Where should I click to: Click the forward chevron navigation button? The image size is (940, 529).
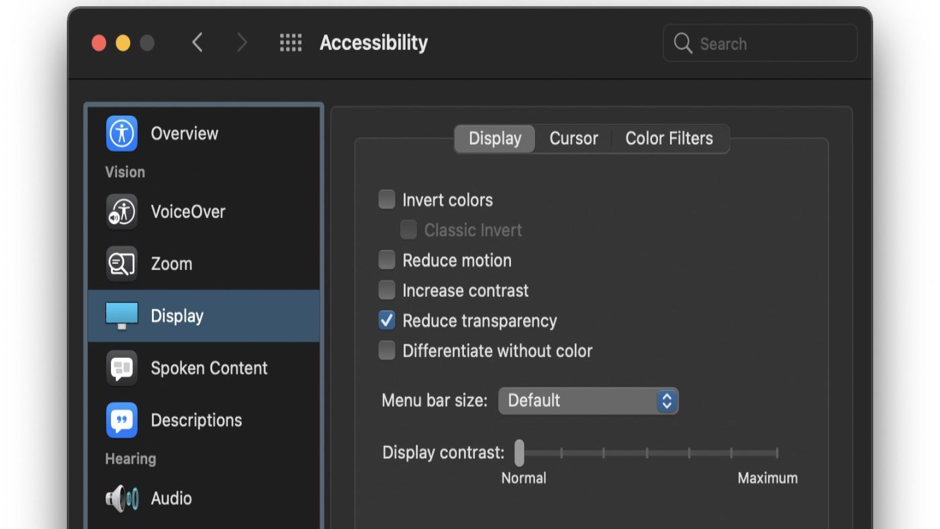tap(241, 43)
